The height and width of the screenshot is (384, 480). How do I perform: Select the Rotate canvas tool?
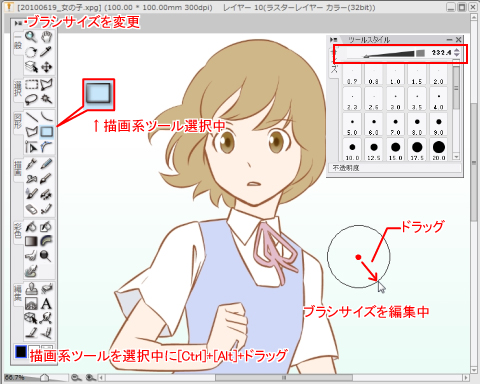click(31, 52)
